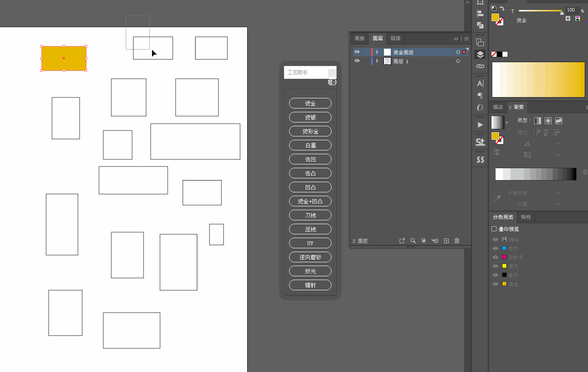Screen dimensions: 588x372
Task: Click Locate Object magnifier in Layers panel
Action: [x=413, y=241]
